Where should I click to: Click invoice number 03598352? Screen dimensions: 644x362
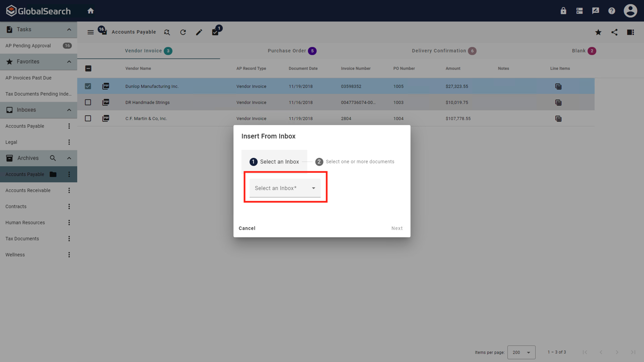(351, 86)
